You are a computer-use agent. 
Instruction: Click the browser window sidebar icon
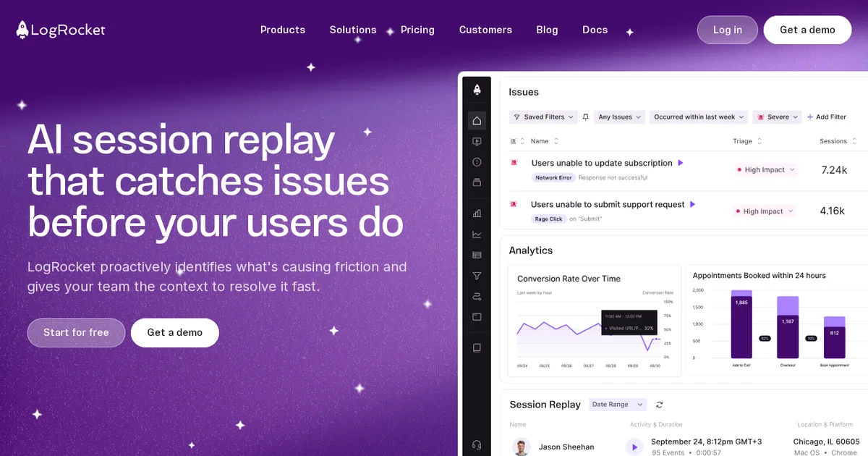pyautogui.click(x=477, y=317)
